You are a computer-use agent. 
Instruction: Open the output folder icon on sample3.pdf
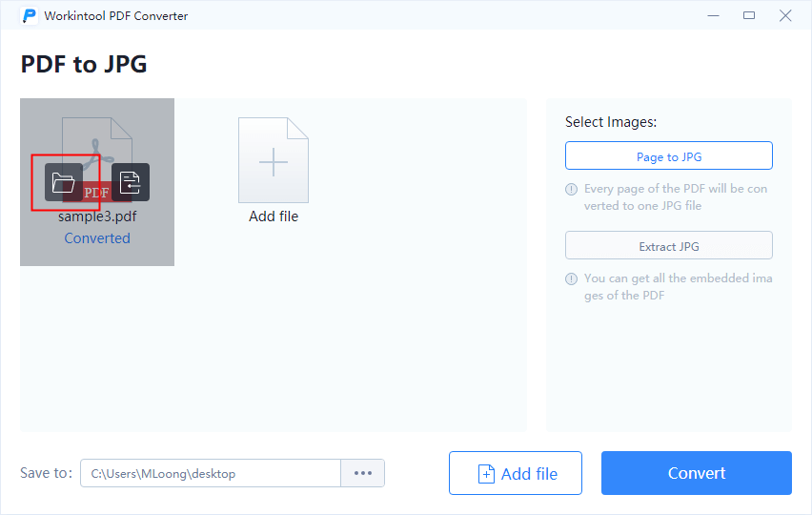[x=64, y=182]
